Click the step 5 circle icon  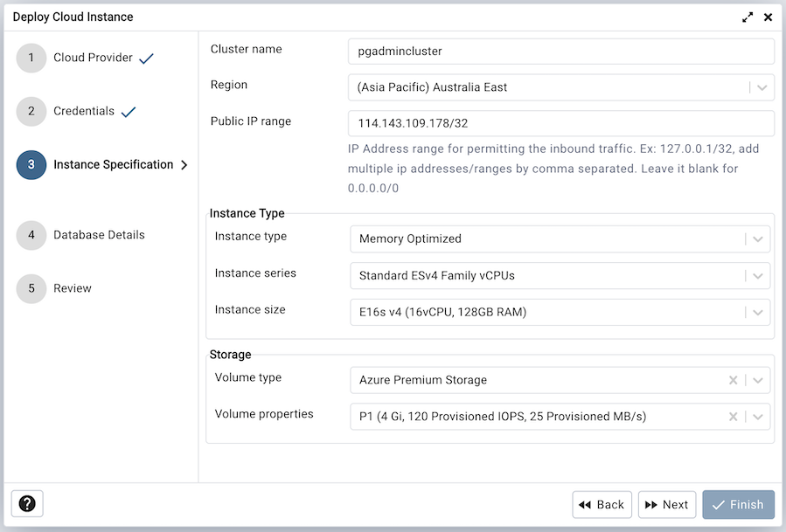pyautogui.click(x=31, y=288)
